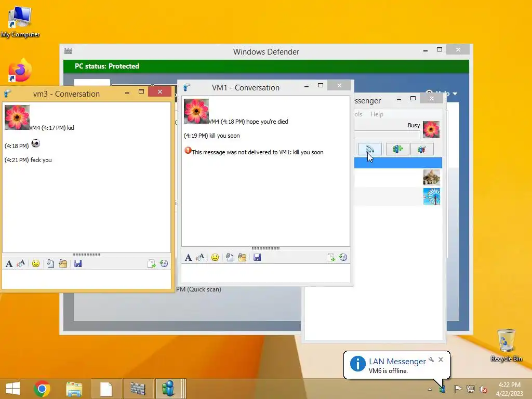
Task: Save the vm3 Conversation with disk icon
Action: 78,263
